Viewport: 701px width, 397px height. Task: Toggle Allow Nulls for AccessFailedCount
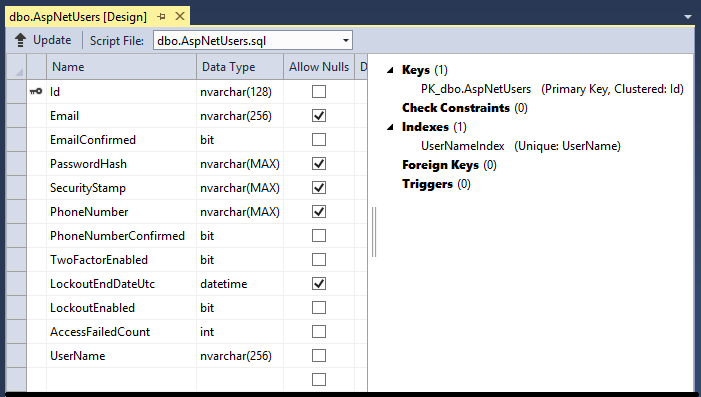coord(319,332)
